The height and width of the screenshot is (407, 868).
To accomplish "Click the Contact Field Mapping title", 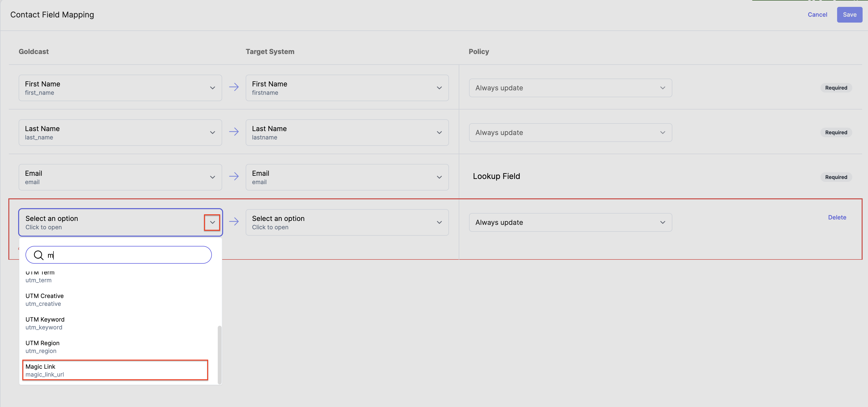I will [52, 14].
